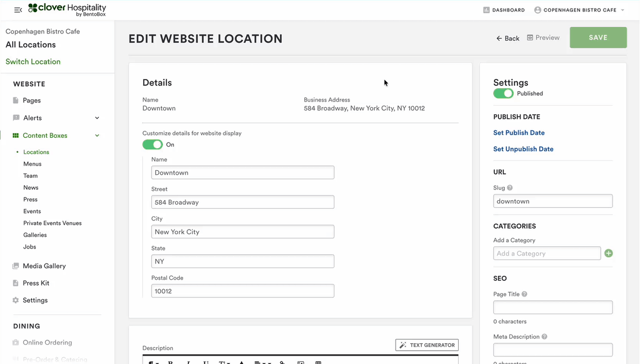Click the help icon beside Meta Description
Screen dimensions: 640x364
[x=544, y=337]
